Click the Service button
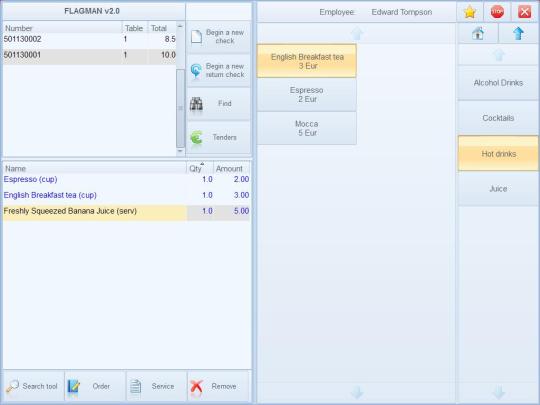 tap(156, 386)
